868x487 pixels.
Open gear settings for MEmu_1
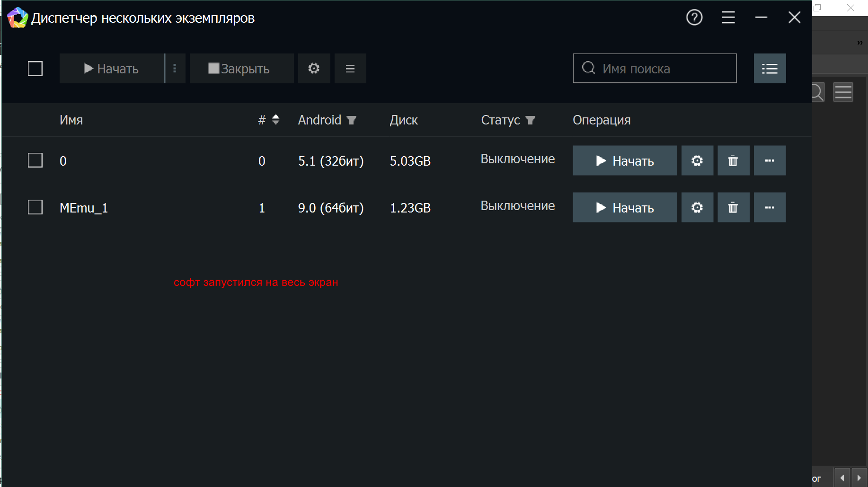(697, 207)
